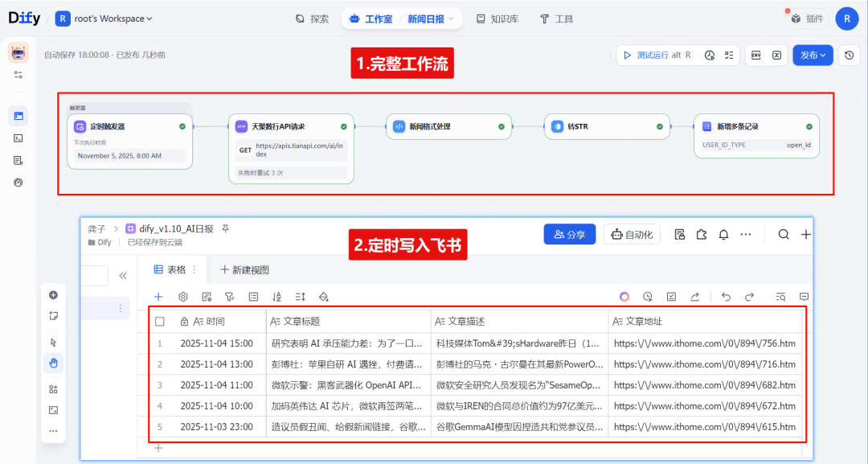The width and height of the screenshot is (868, 464).
Task: Click the add node plus icon on canvas
Action: 53,295
